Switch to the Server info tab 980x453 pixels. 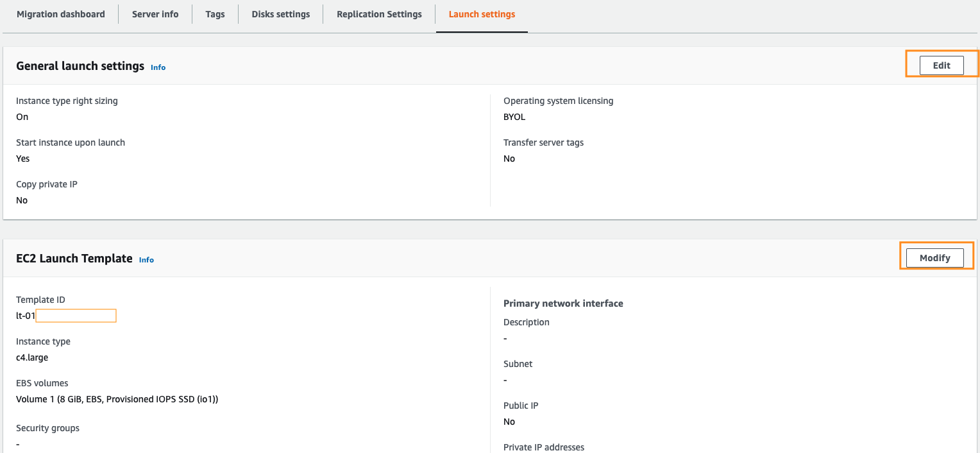click(x=155, y=14)
